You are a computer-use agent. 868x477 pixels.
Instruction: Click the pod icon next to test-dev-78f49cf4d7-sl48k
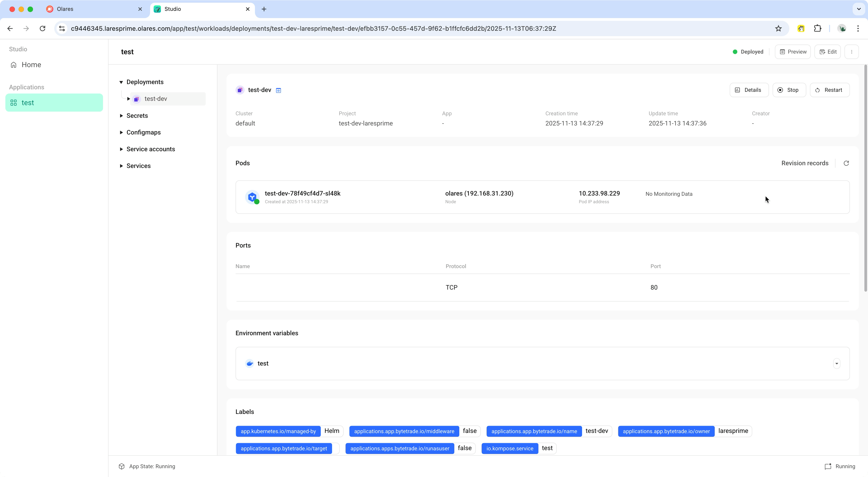252,197
